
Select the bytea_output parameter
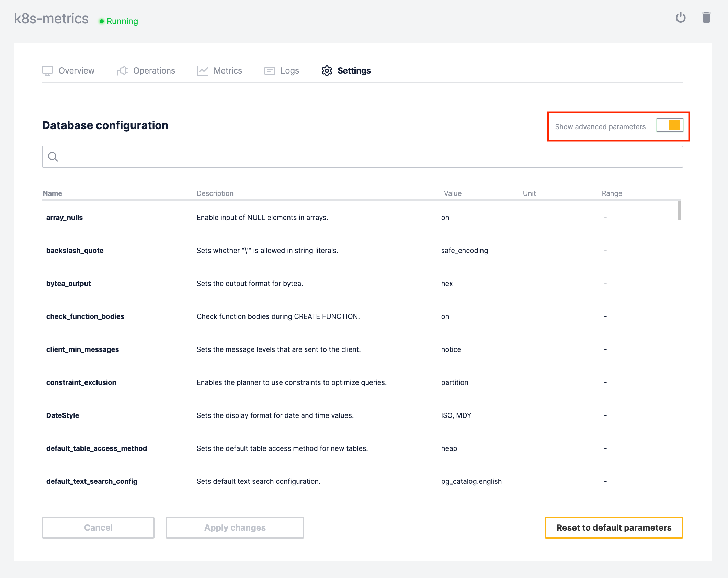point(69,284)
